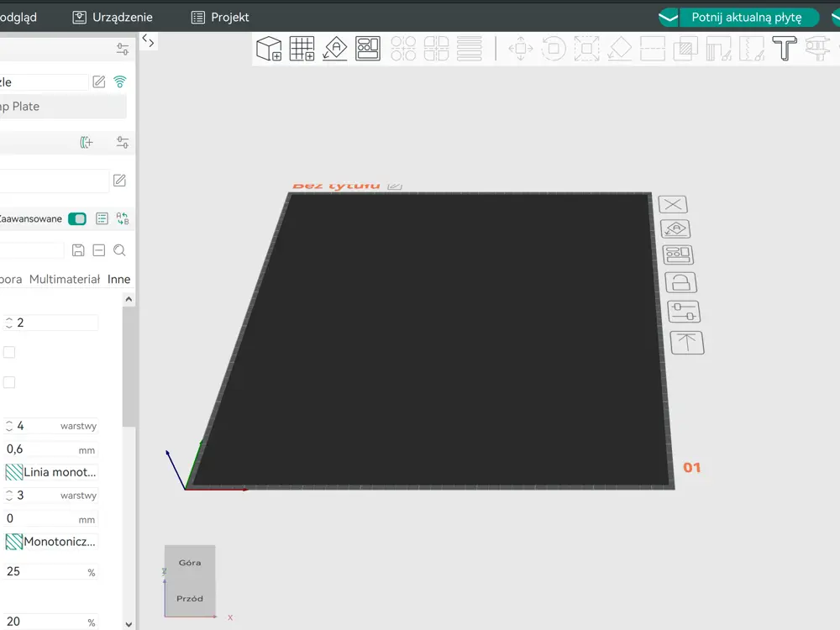Viewport: 840px width, 630px height.
Task: Toggle the Zaawansowane advanced mode switch
Action: [x=77, y=218]
